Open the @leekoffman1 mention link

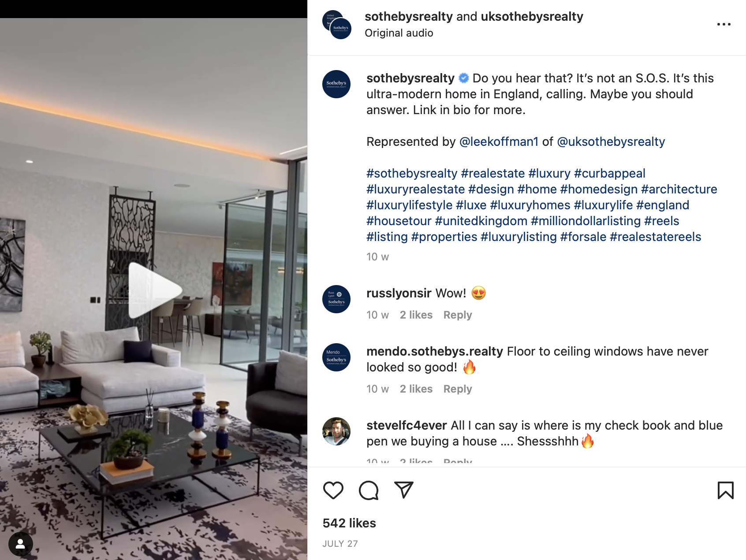[499, 141]
